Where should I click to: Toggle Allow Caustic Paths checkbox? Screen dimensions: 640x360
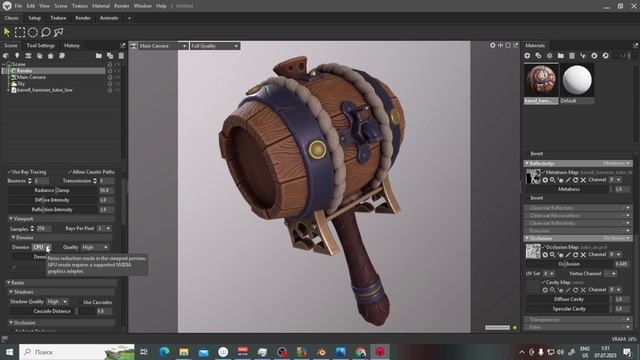tap(70, 172)
